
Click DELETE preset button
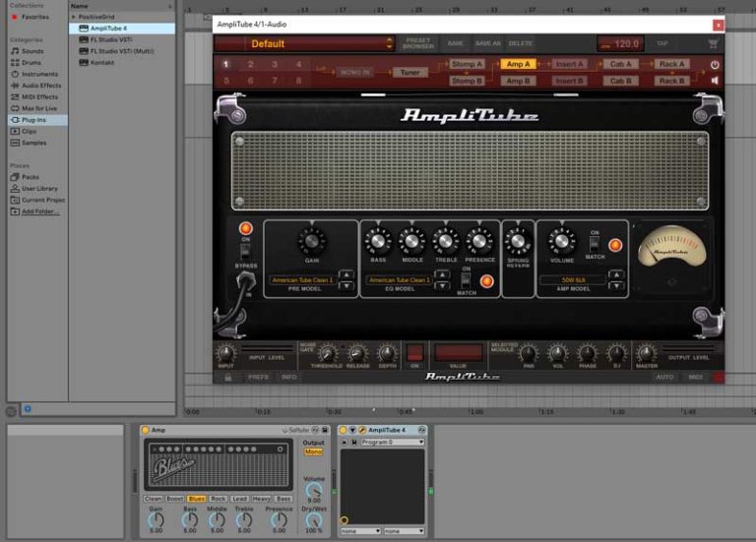pyautogui.click(x=521, y=43)
